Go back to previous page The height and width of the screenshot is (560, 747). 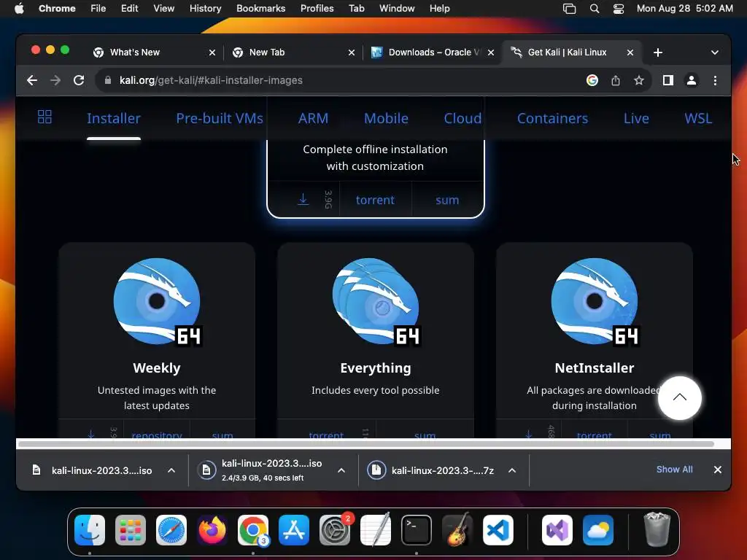coord(32,80)
